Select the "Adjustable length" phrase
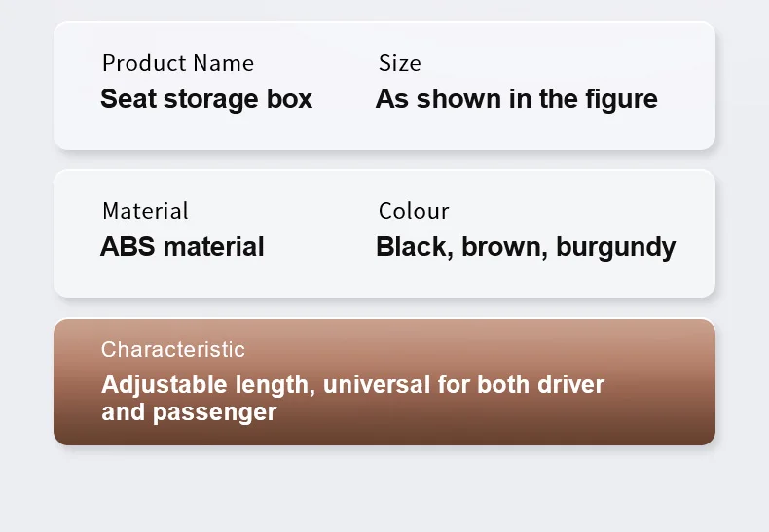The image size is (769, 532). (x=204, y=384)
